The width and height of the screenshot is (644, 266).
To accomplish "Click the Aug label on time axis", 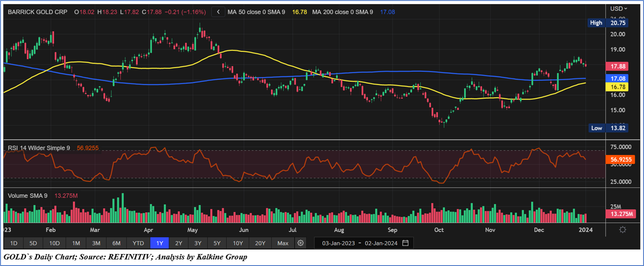I will [339, 230].
